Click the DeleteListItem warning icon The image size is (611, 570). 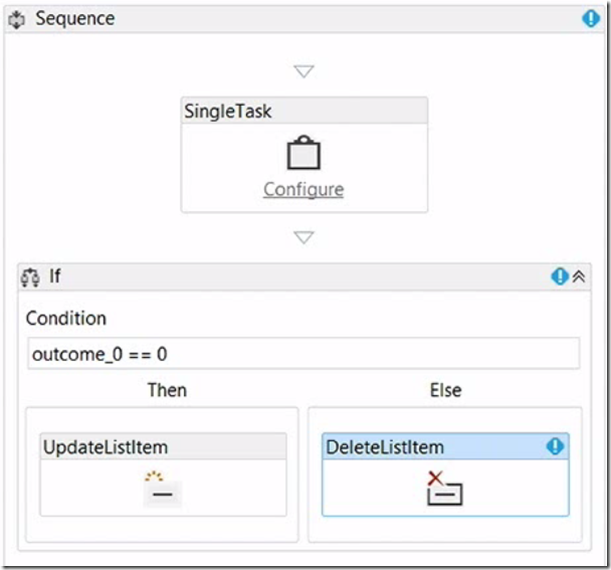(x=555, y=446)
